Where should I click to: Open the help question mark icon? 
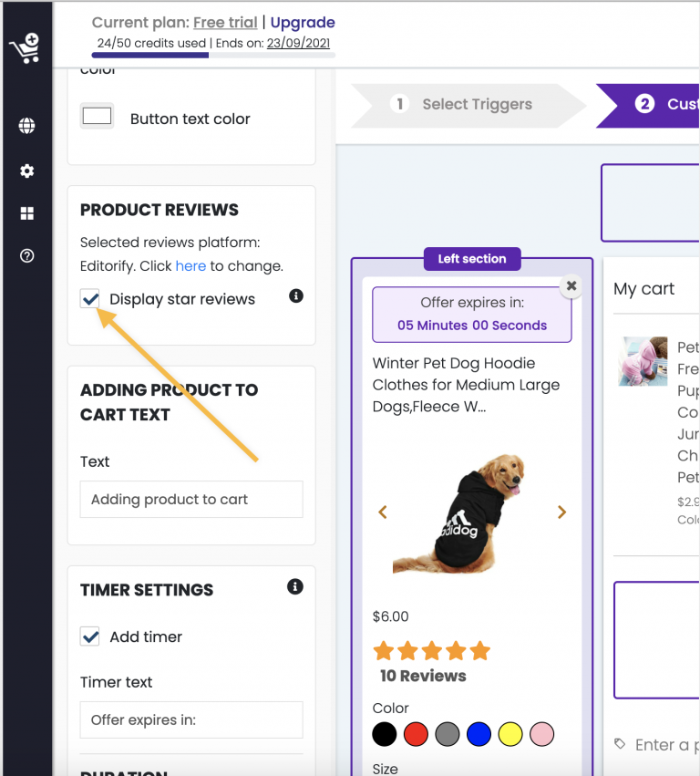click(x=26, y=256)
